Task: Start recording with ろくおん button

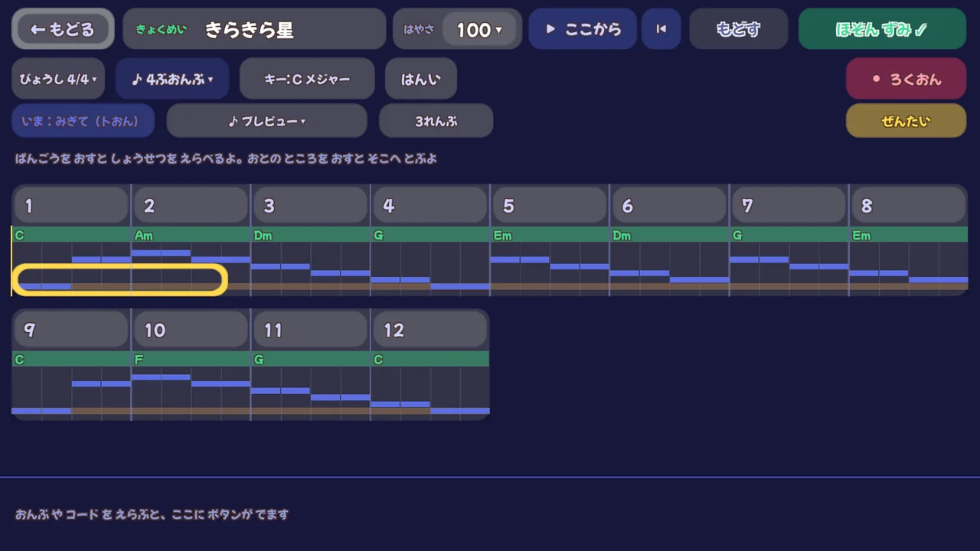Action: tap(906, 79)
